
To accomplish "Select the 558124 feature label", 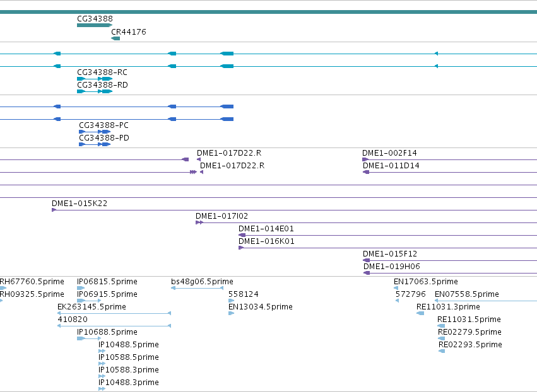I will click(x=244, y=294).
